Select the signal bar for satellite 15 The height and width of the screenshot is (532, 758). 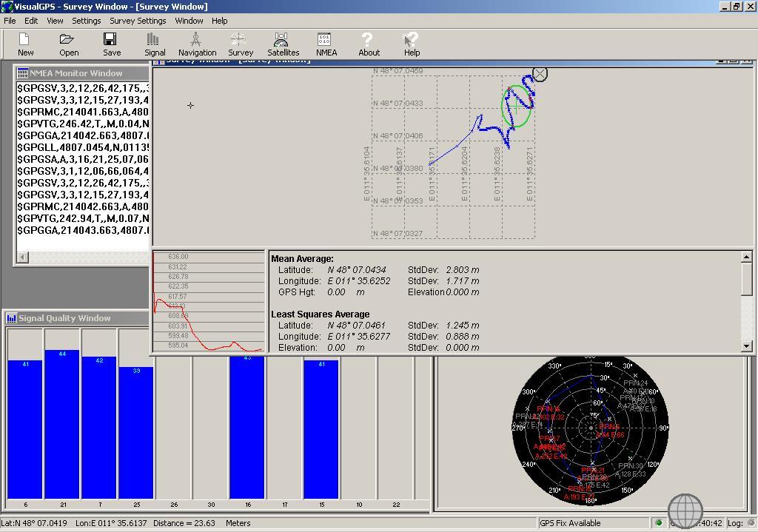[321, 430]
